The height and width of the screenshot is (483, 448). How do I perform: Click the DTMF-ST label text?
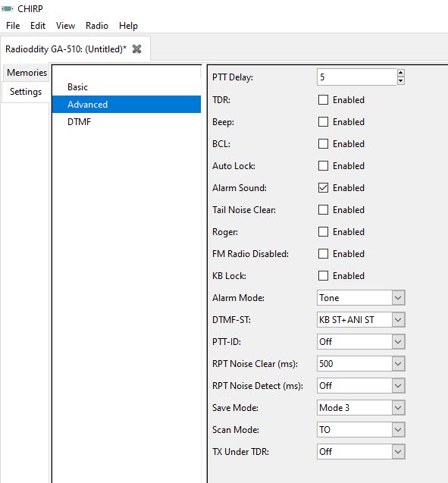coord(231,320)
